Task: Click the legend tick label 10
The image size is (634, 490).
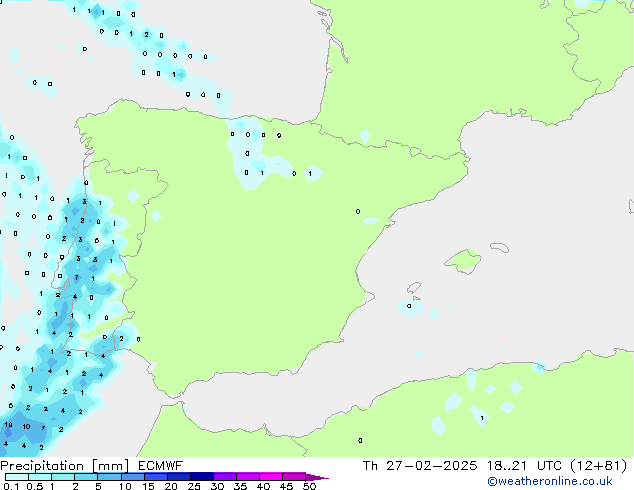Action: (124, 486)
